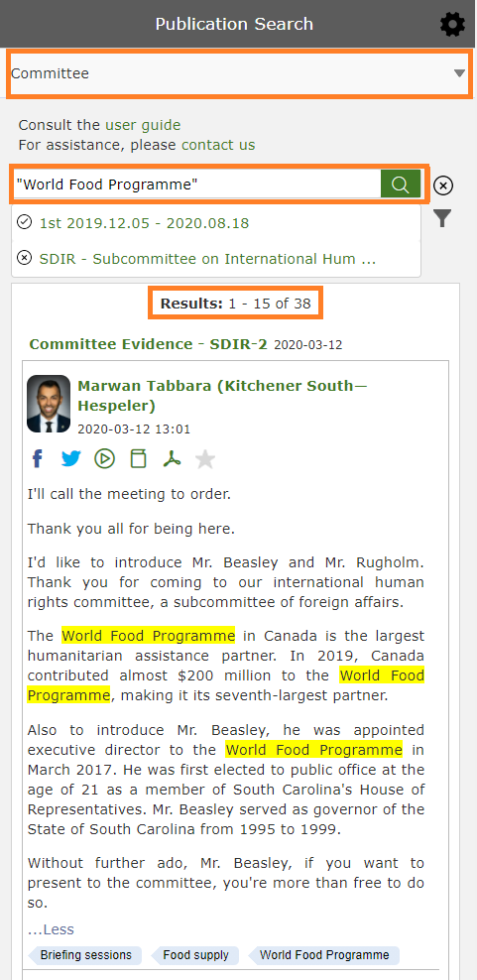
Task: Remove the SDIR subcommittee filter
Action: pos(25,258)
